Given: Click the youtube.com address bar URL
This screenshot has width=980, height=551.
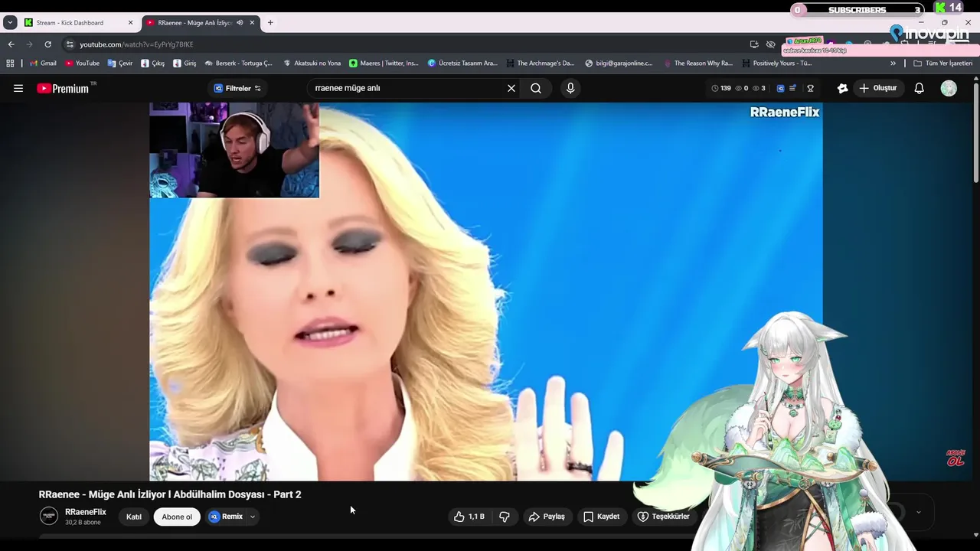Looking at the screenshot, I should click(136, 44).
